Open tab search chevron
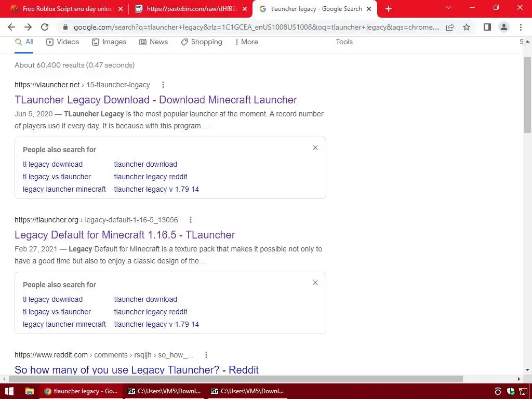 [448, 7]
